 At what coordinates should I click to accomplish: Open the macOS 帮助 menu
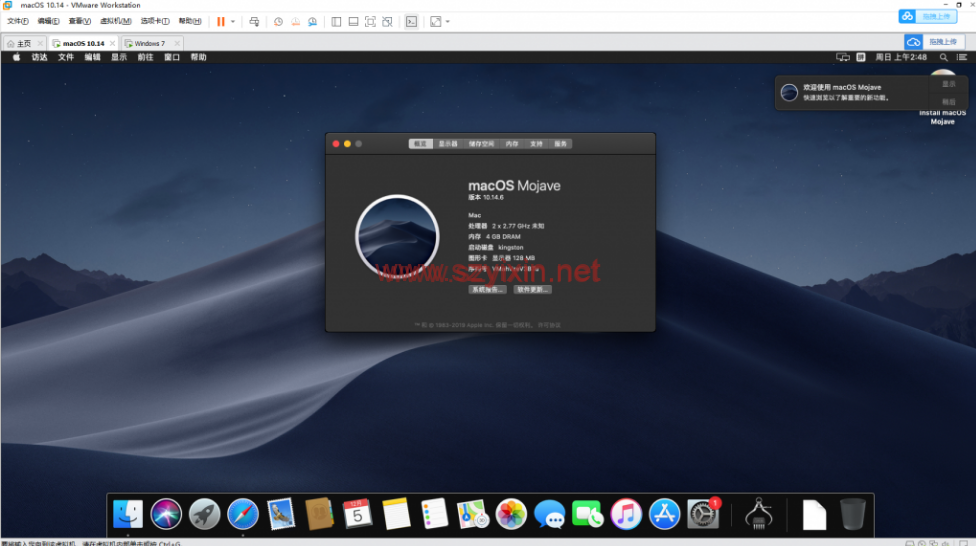point(198,57)
